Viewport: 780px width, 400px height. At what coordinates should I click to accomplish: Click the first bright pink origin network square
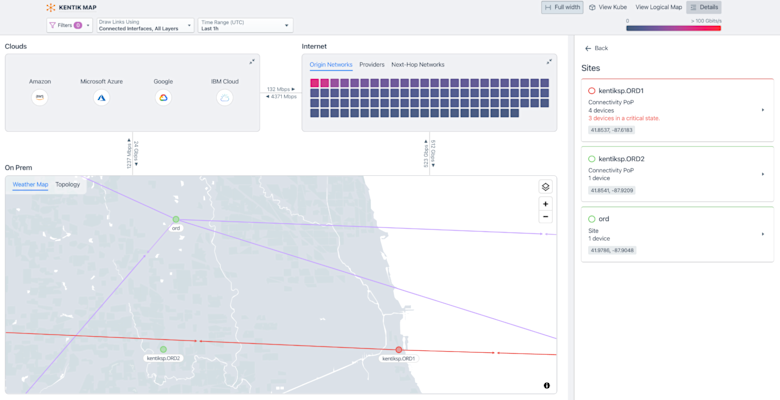click(x=314, y=83)
